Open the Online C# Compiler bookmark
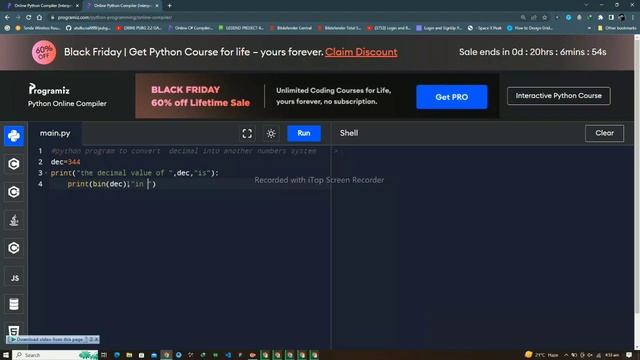Screen dimensions: 640x360 click(191, 28)
